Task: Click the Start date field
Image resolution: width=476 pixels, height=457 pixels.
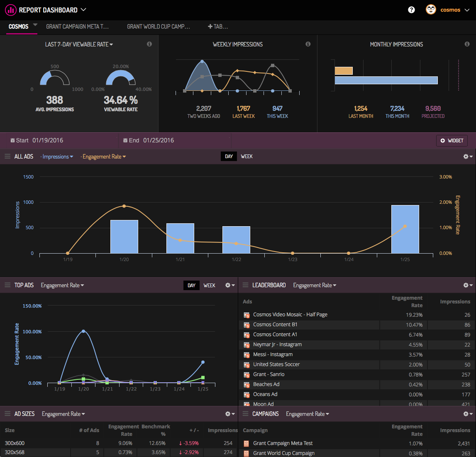Action: [48, 141]
